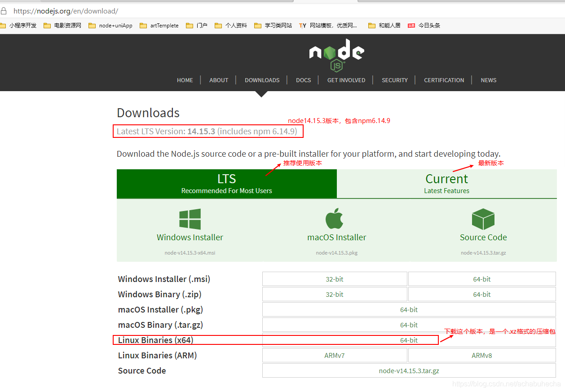Click the Source Code row label
The width and height of the screenshot is (565, 392).
pyautogui.click(x=142, y=370)
